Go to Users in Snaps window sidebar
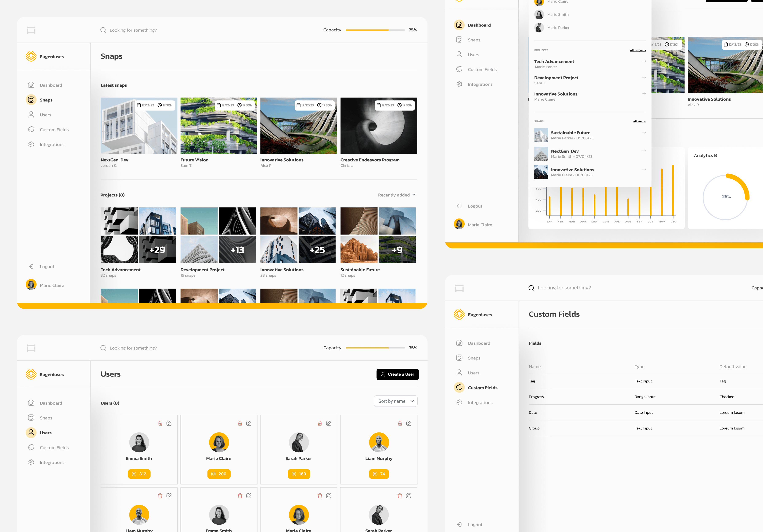Viewport: 763px width, 532px height. 39,115
